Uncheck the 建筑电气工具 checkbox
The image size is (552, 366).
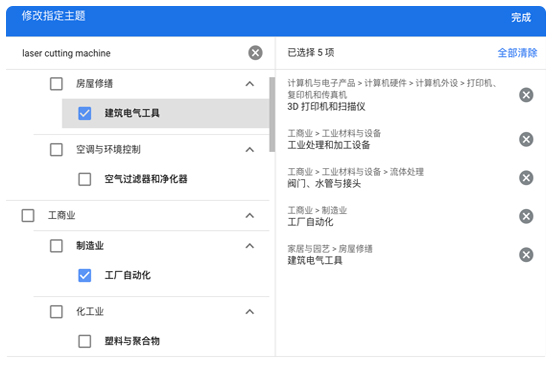click(84, 113)
